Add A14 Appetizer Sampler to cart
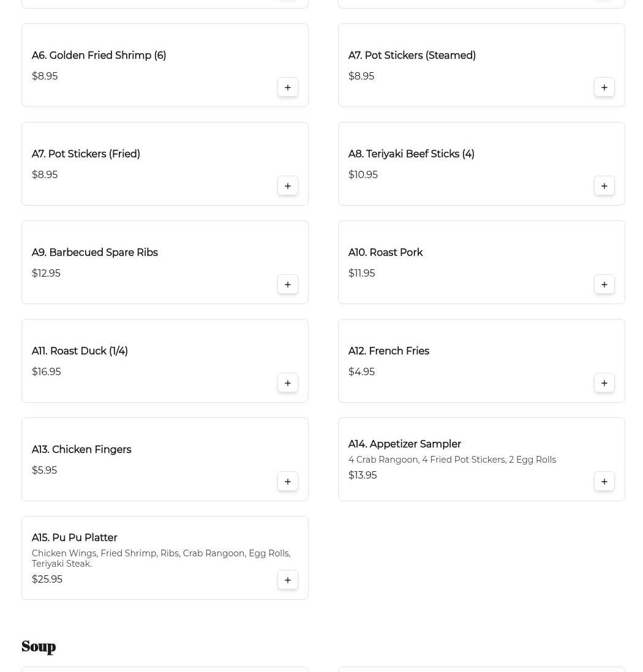Image resolution: width=643 pixels, height=672 pixels. tap(604, 482)
